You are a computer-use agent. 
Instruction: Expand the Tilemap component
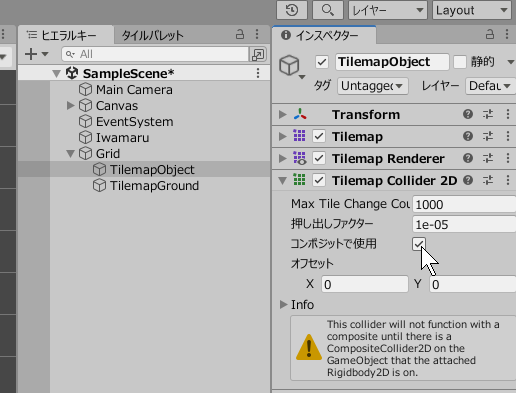(x=282, y=136)
